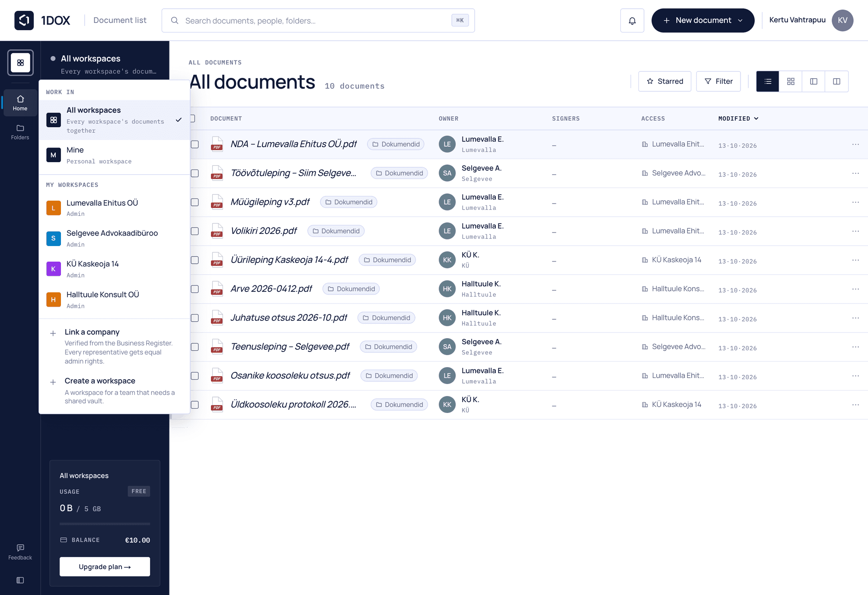Screen dimensions: 868x595
Task: Show Starred documents
Action: tap(665, 81)
